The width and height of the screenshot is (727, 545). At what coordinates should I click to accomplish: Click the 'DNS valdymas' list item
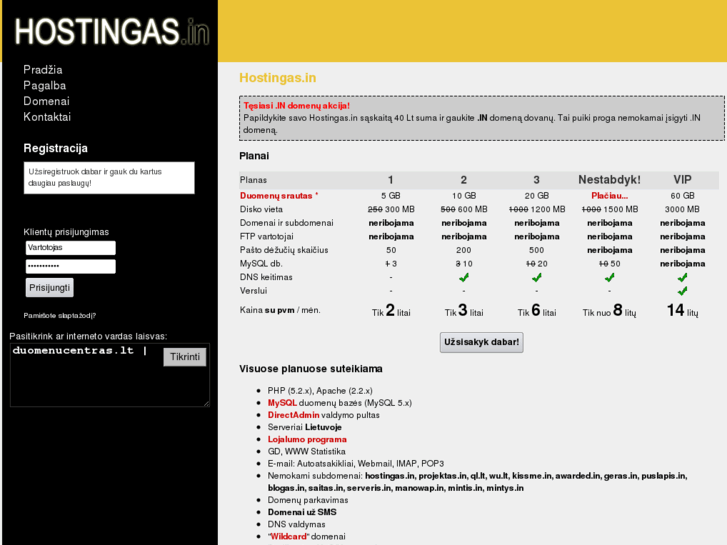296,524
